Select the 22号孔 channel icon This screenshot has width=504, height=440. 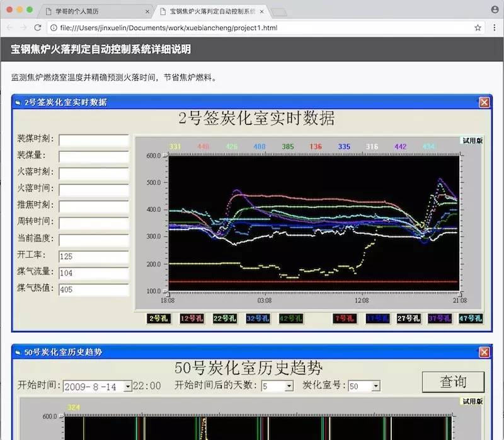[x=224, y=319]
